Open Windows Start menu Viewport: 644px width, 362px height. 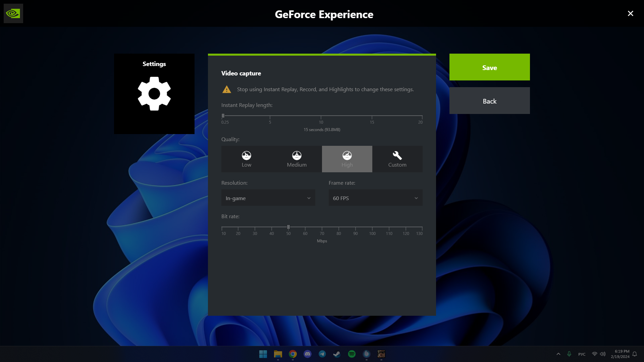[263, 354]
